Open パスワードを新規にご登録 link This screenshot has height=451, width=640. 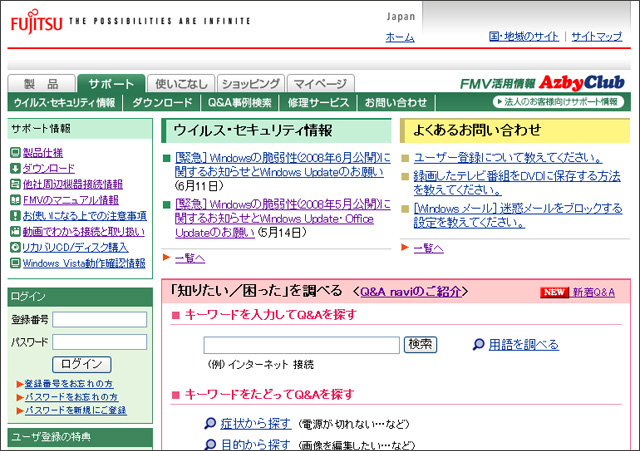(x=76, y=411)
